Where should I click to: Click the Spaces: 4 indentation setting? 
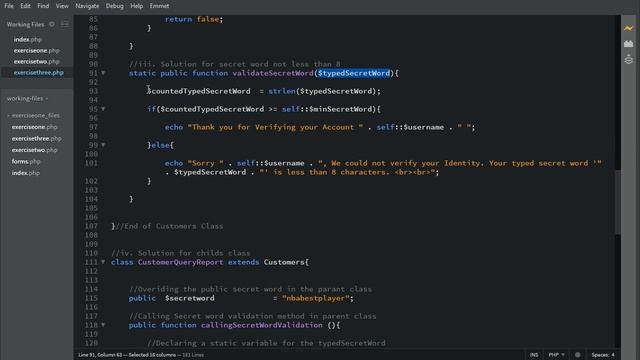[x=603, y=355]
